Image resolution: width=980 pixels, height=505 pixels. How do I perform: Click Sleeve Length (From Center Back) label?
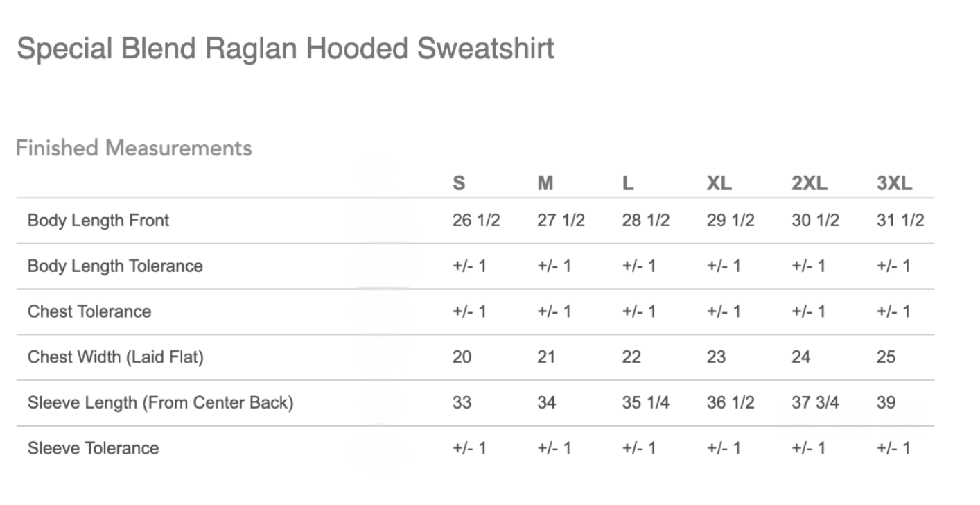160,402
